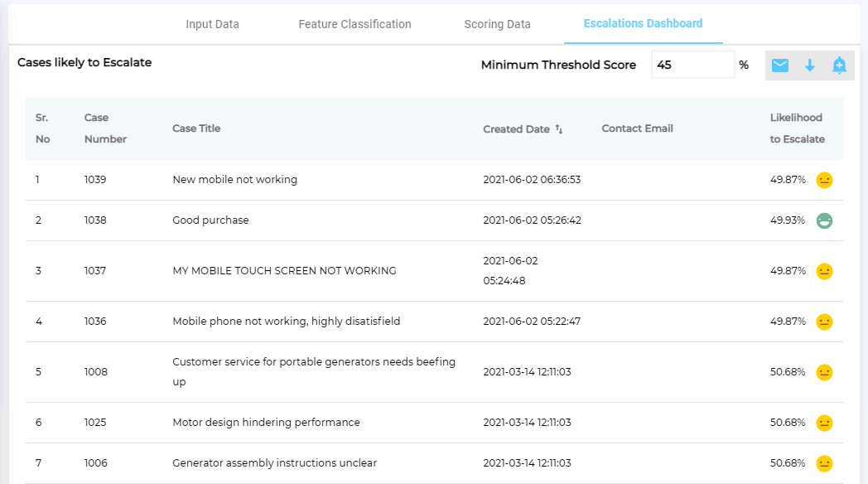This screenshot has width=868, height=484.
Task: Click 'Motor design hindering performance' case title
Action: tap(266, 423)
